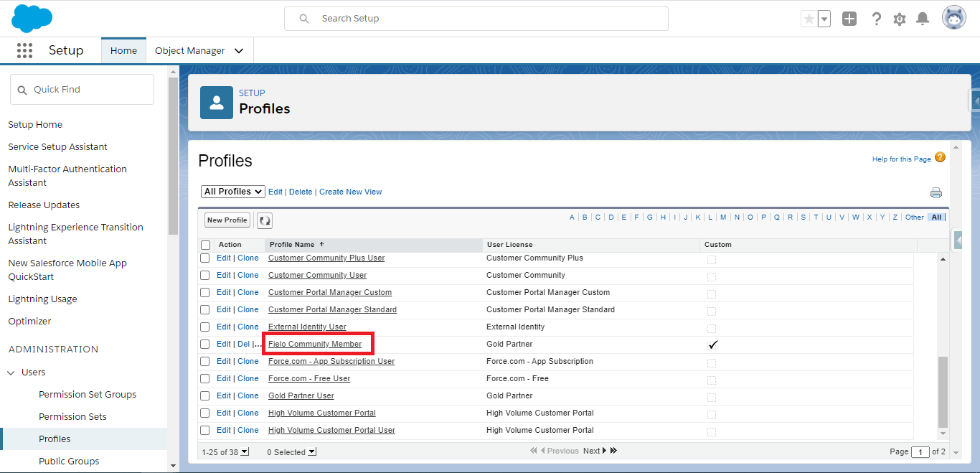
Task: Select the External Identity User row checkbox
Action: click(205, 327)
